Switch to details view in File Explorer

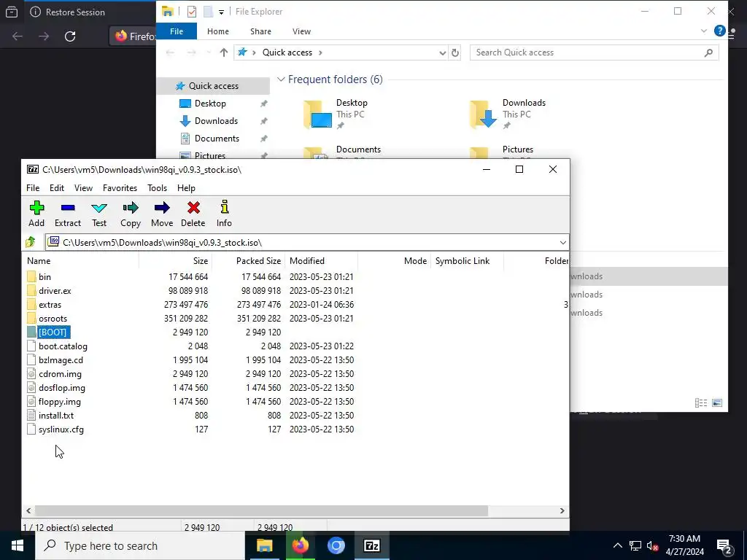(x=701, y=402)
